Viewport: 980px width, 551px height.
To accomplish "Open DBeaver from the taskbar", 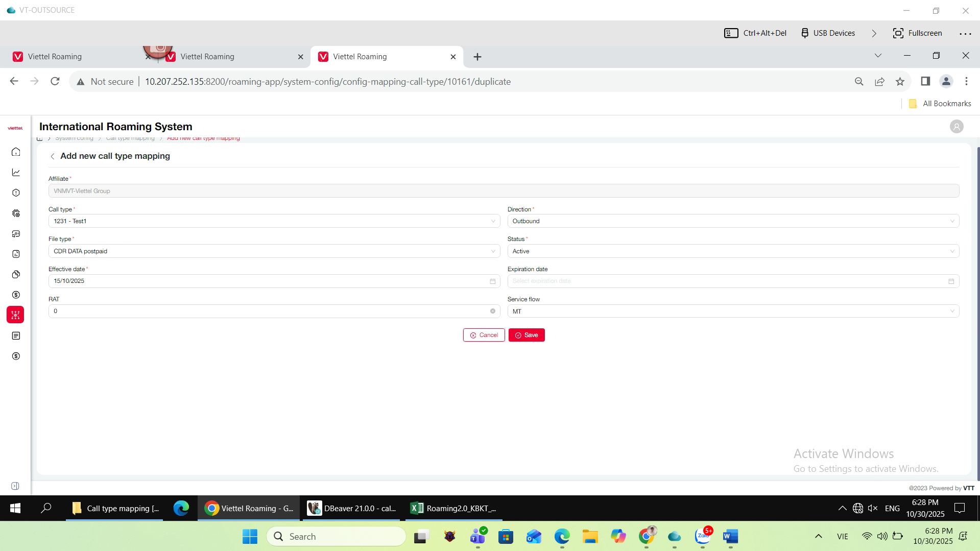I will click(x=352, y=508).
